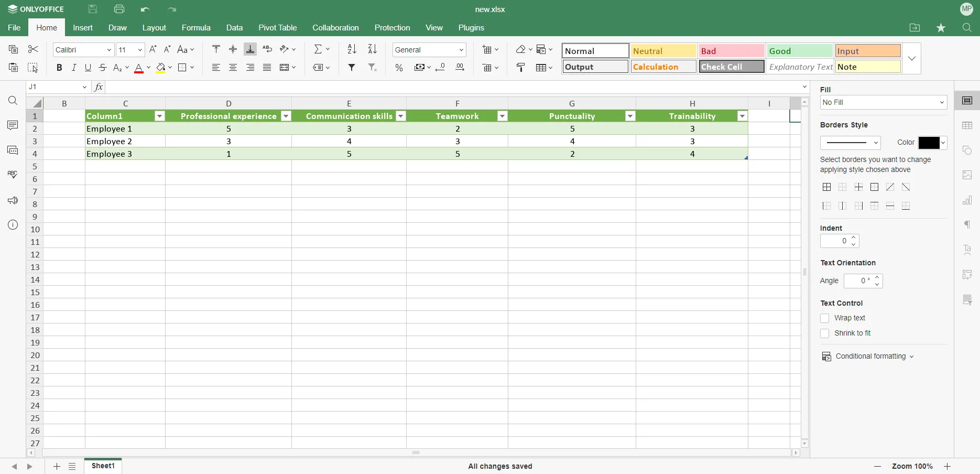The width and height of the screenshot is (980, 474).
Task: Toggle italic formatting on selection
Action: 73,68
